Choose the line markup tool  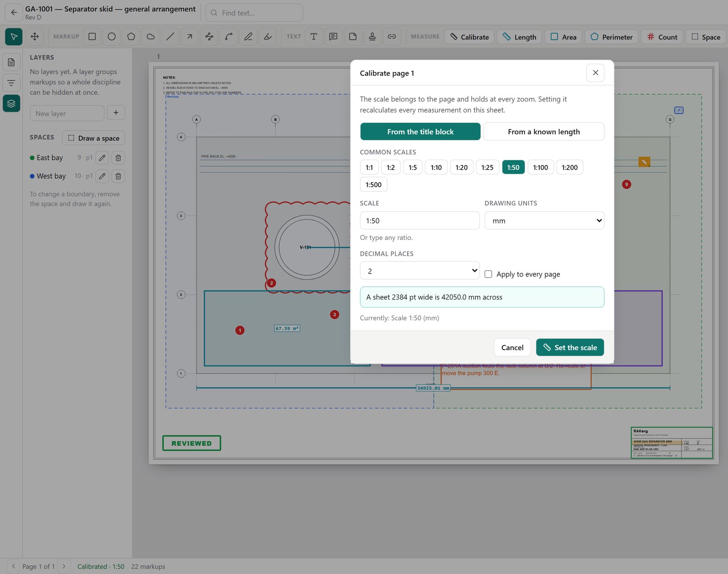pyautogui.click(x=170, y=36)
